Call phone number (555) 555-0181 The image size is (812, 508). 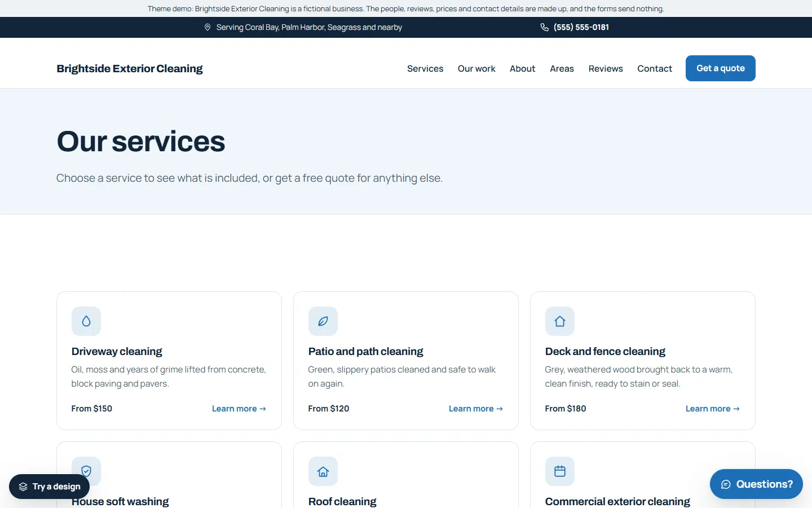tap(581, 27)
